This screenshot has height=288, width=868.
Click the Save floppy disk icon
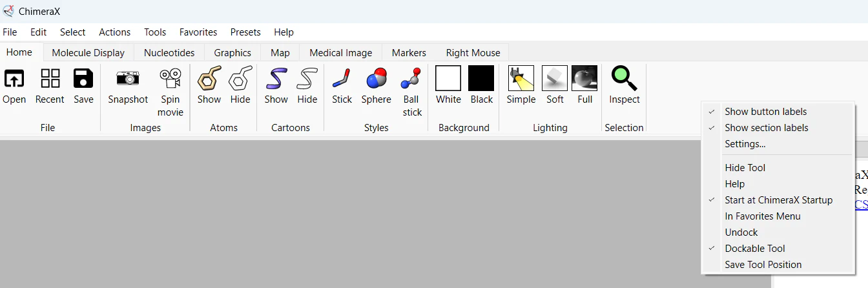[x=83, y=79]
